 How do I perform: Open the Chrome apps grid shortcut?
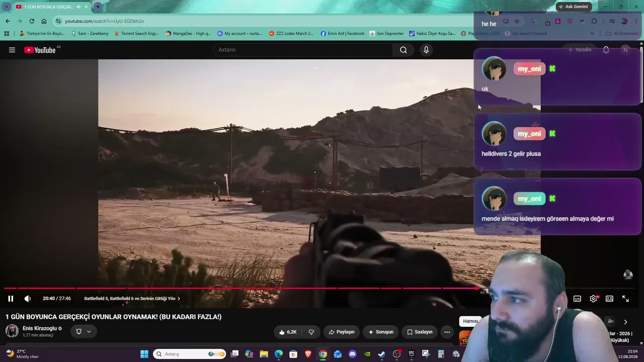click(x=7, y=34)
